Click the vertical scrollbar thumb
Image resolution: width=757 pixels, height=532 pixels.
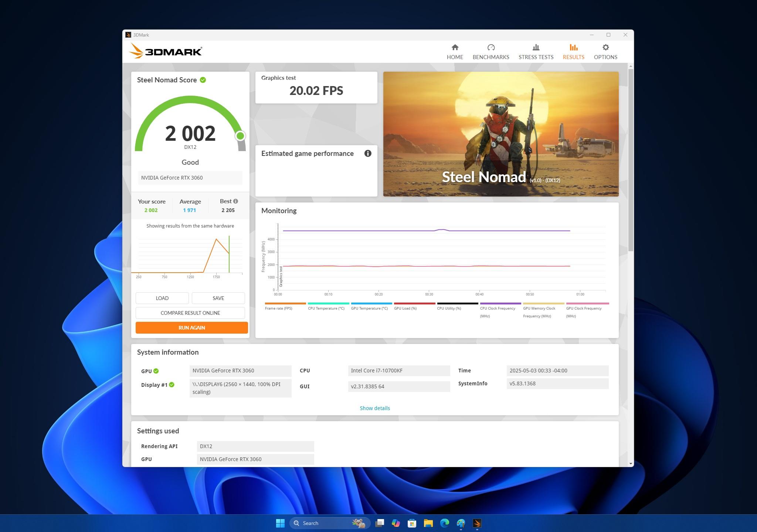[631, 160]
